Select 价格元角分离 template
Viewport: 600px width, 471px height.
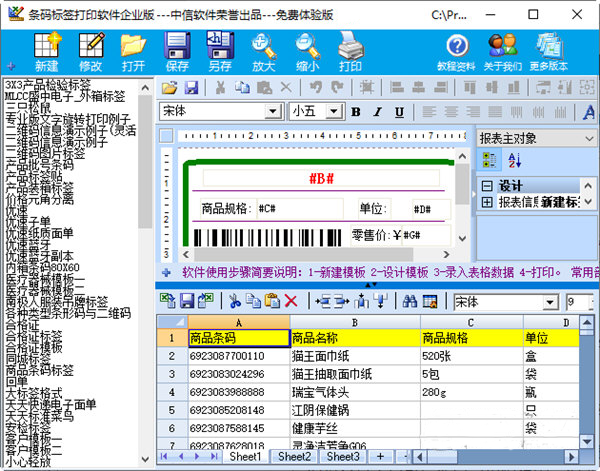pyautogui.click(x=40, y=199)
